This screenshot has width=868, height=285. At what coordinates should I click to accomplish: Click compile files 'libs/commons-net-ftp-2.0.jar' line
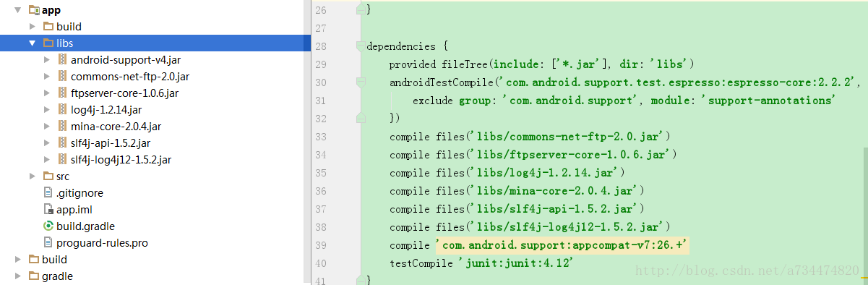point(530,136)
